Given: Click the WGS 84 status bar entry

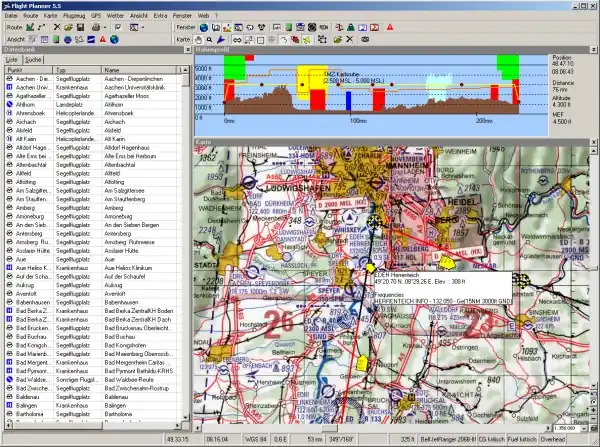Looking at the screenshot, I should click(x=255, y=439).
